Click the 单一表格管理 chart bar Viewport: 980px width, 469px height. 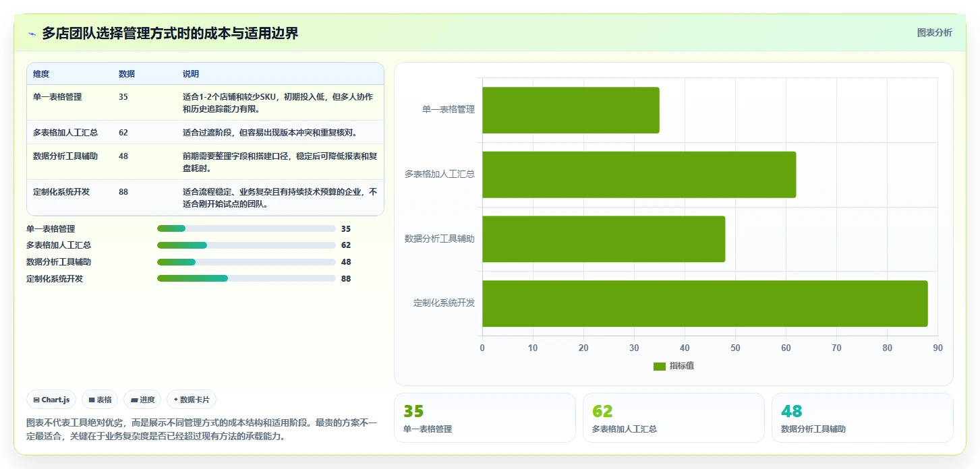click(571, 110)
